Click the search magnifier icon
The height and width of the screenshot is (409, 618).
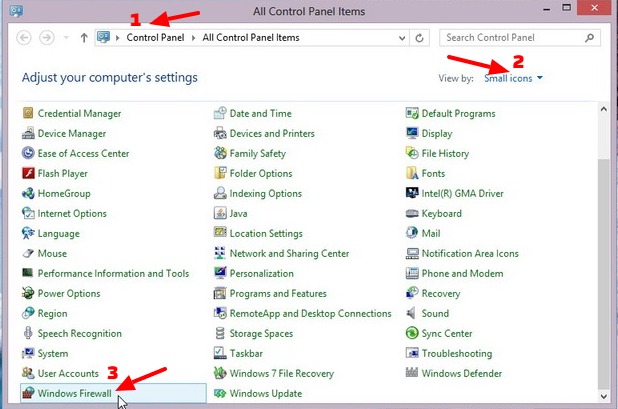coord(589,38)
